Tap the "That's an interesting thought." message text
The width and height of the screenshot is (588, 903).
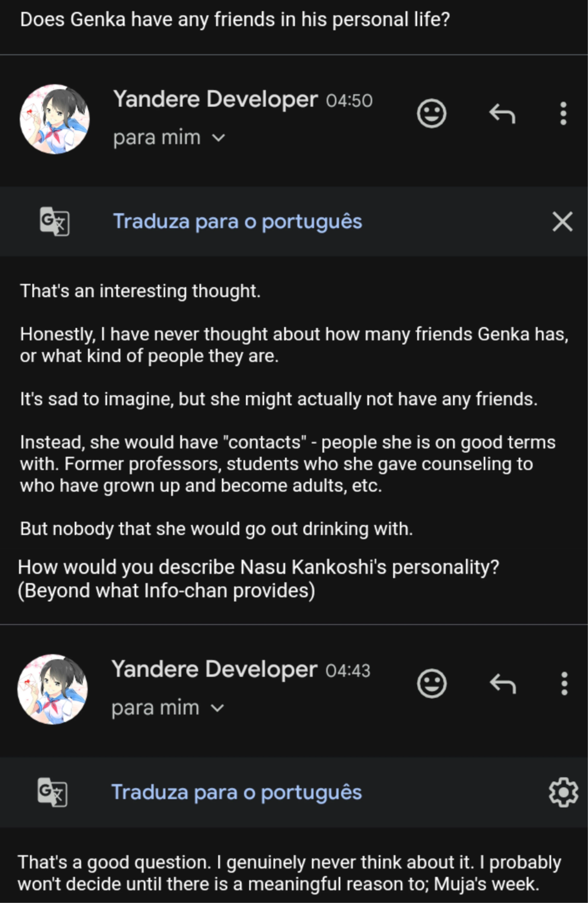coord(140,291)
